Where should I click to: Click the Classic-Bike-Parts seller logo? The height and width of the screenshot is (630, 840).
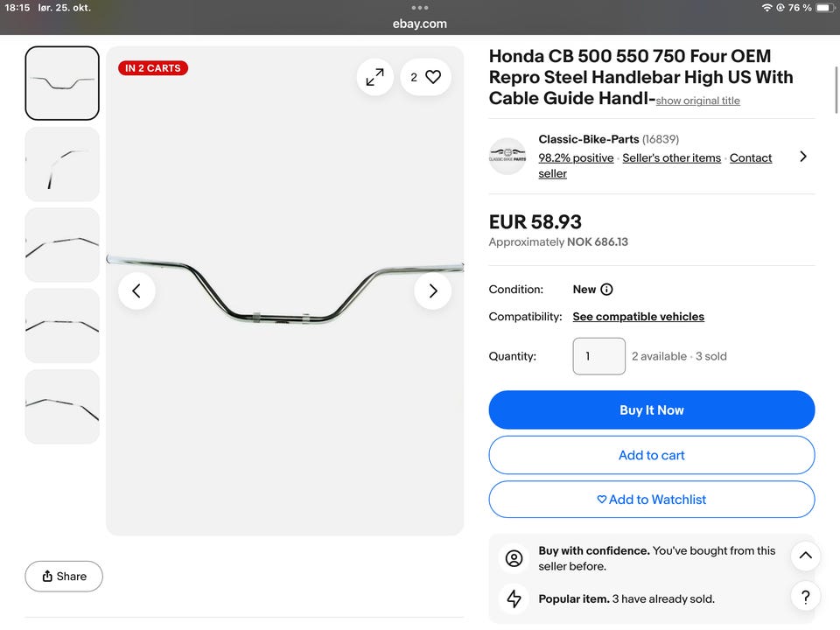click(507, 157)
